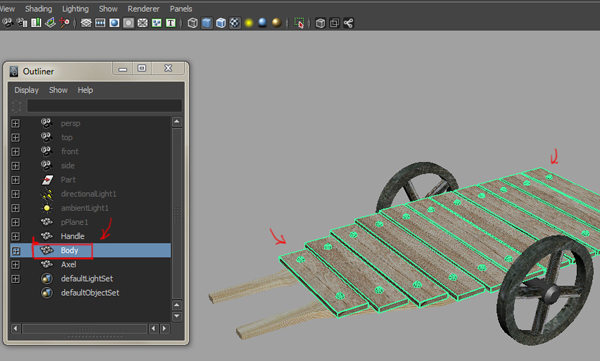Image resolution: width=600 pixels, height=361 pixels.
Task: Expand the Part node
Action: [15, 180]
